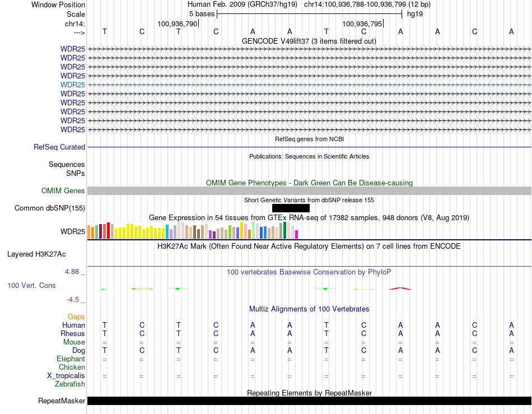Screen dimensions: 532x414
Task: Click the Sequences track label
Action: pyautogui.click(x=67, y=164)
